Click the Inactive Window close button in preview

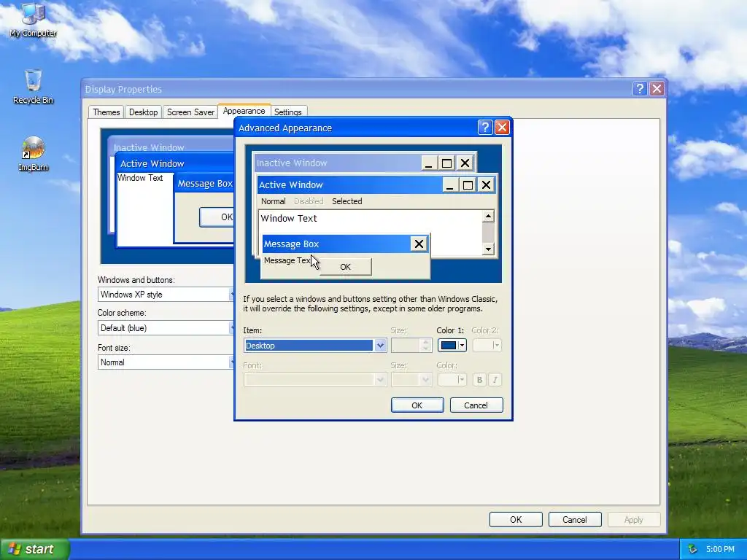[x=465, y=163]
